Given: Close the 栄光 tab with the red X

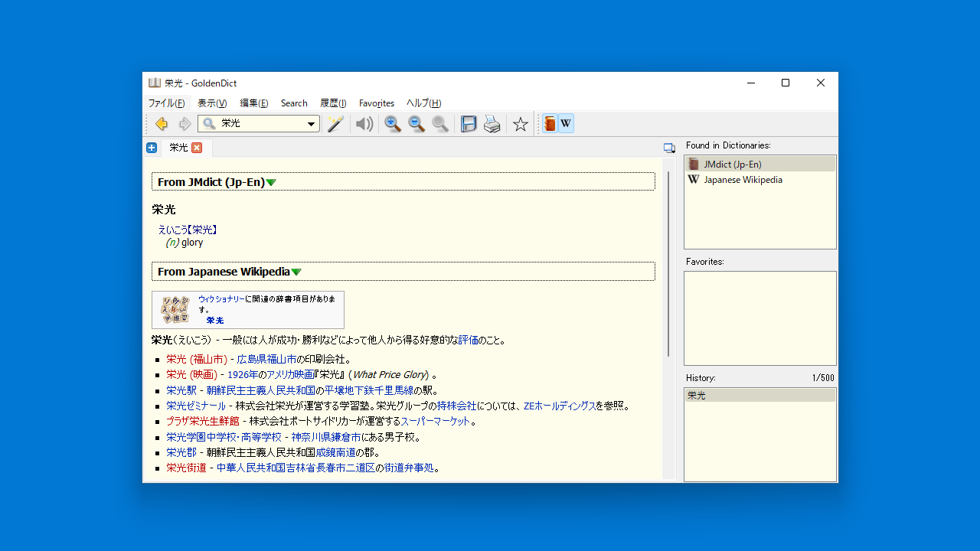Looking at the screenshot, I should click(197, 148).
